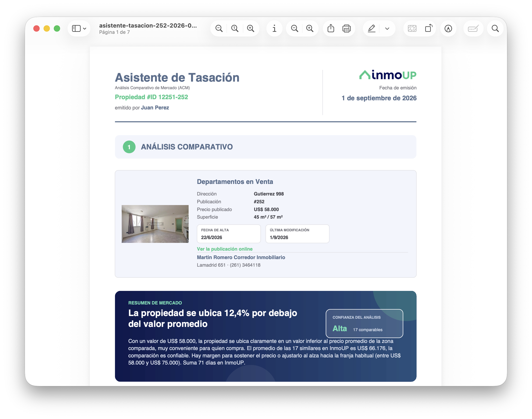Click the 'Página 1 de 7' page indicator
The image size is (532, 419).
tap(115, 32)
